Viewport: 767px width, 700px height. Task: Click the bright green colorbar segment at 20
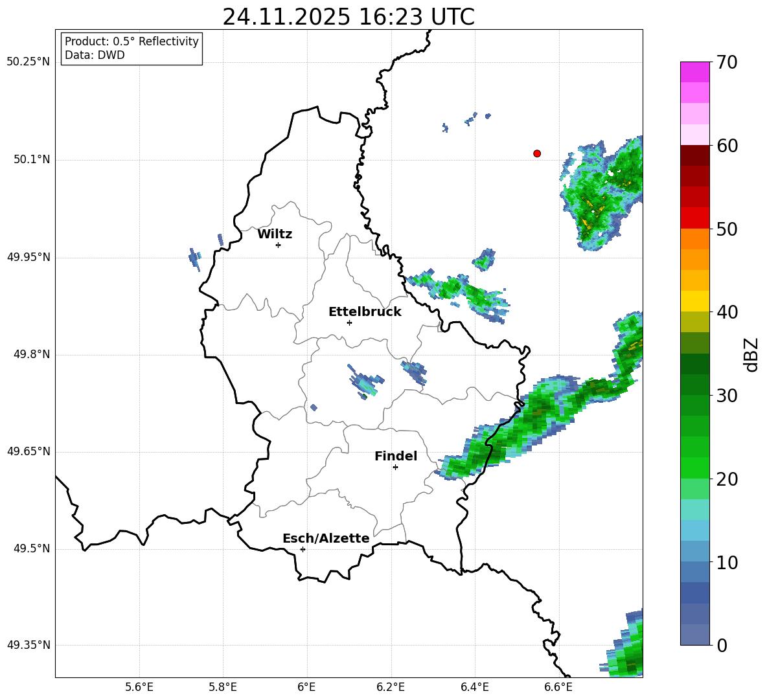(694, 468)
